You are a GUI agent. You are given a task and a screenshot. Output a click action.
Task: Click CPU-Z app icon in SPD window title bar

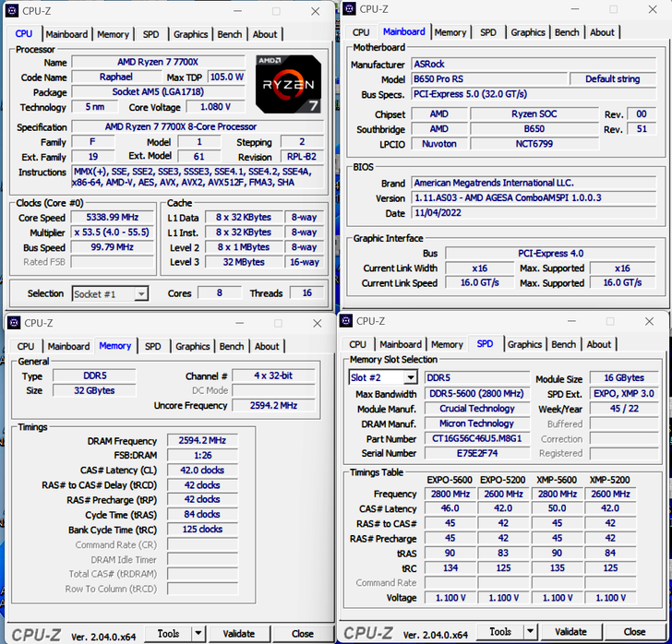[x=346, y=320]
